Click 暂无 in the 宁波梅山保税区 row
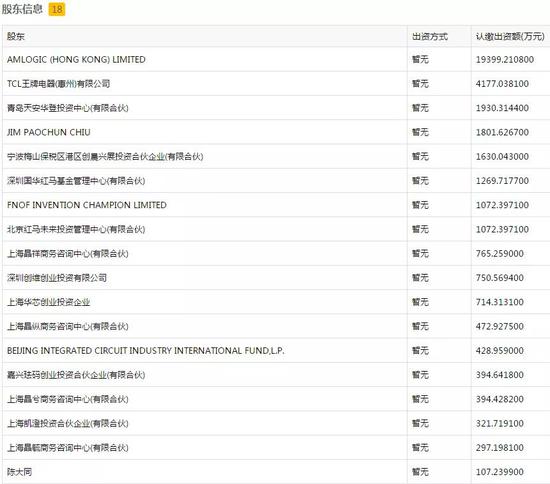The height and width of the screenshot is (484, 550). point(420,156)
